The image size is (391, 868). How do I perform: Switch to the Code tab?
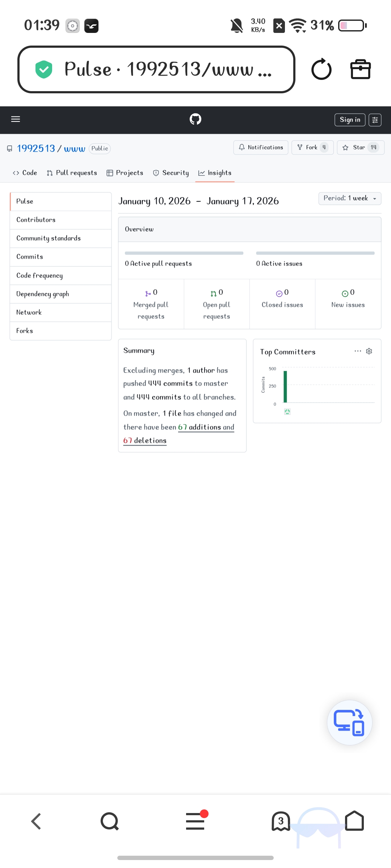click(x=25, y=173)
